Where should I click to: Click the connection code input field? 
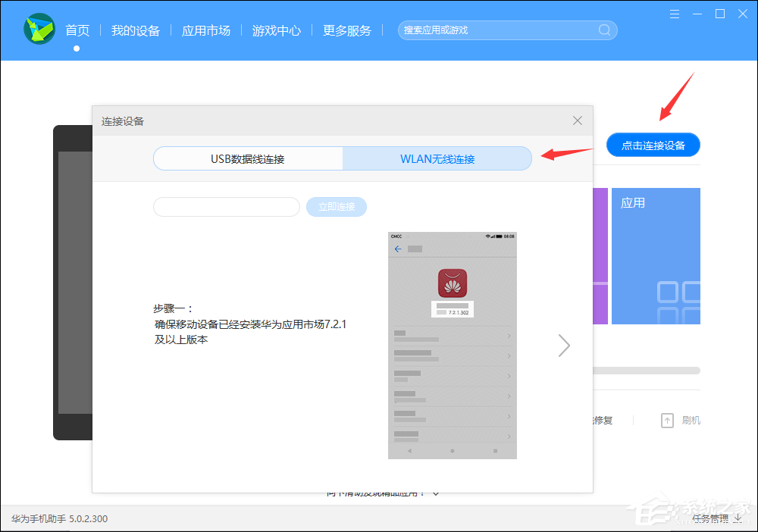click(x=226, y=206)
